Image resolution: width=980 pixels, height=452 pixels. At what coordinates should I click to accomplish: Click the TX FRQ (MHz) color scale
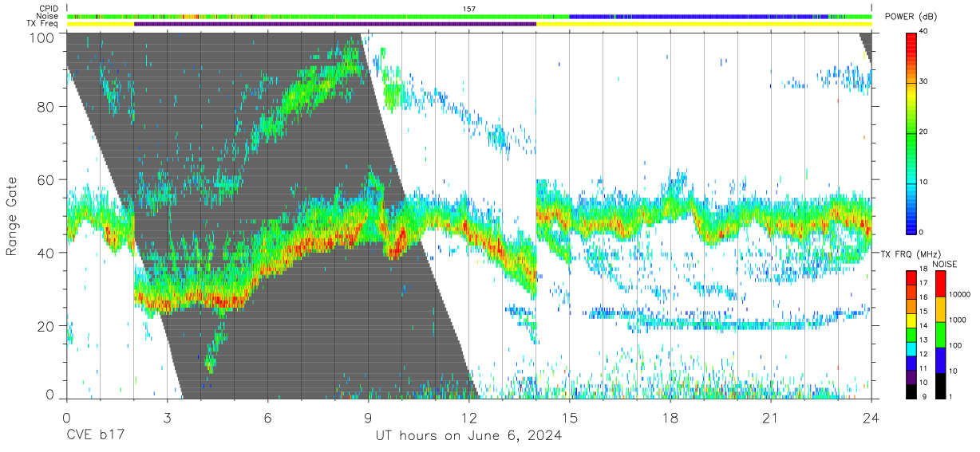[911, 335]
